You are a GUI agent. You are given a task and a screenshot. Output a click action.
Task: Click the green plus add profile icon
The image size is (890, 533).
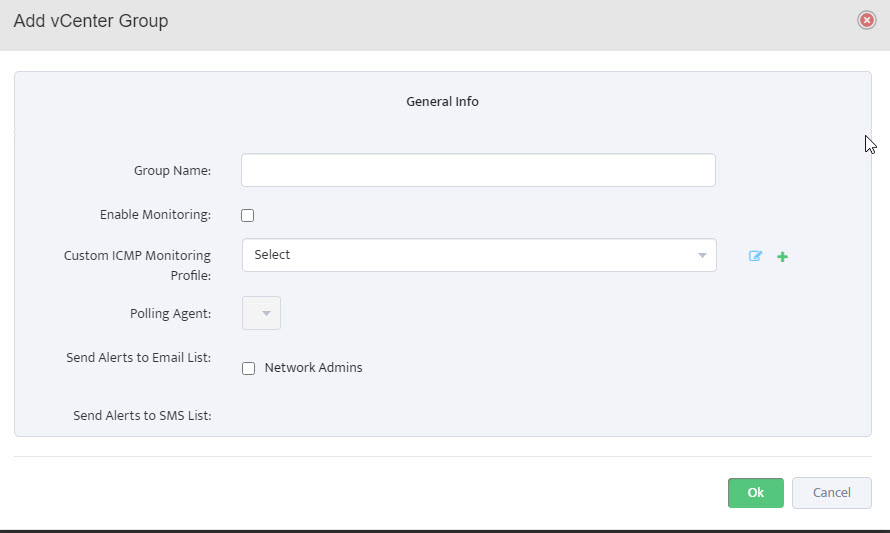click(782, 257)
